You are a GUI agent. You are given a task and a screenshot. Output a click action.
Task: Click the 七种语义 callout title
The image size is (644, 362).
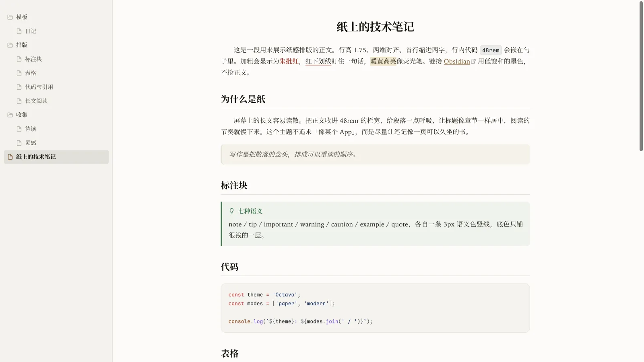click(250, 211)
